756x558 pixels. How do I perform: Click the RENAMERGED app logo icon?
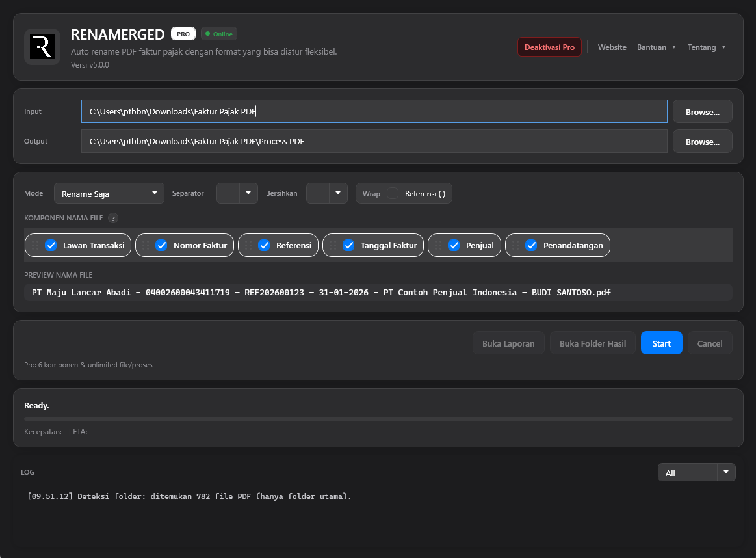point(42,47)
